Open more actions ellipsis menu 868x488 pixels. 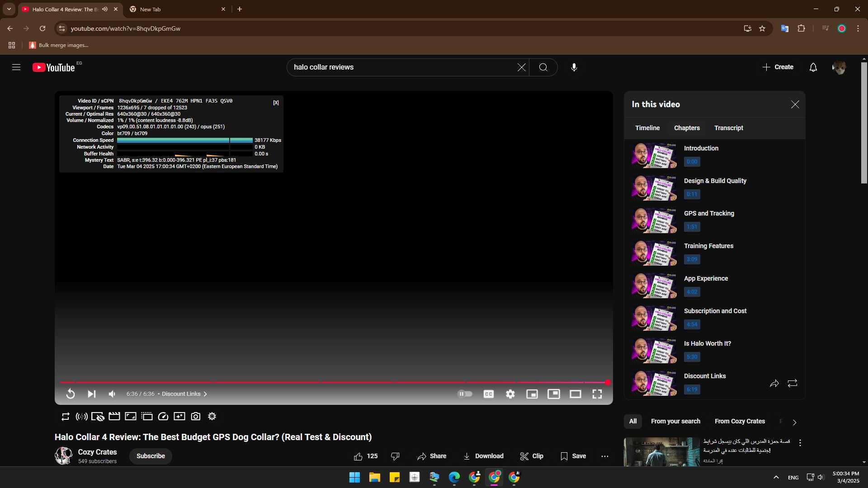pyautogui.click(x=605, y=456)
